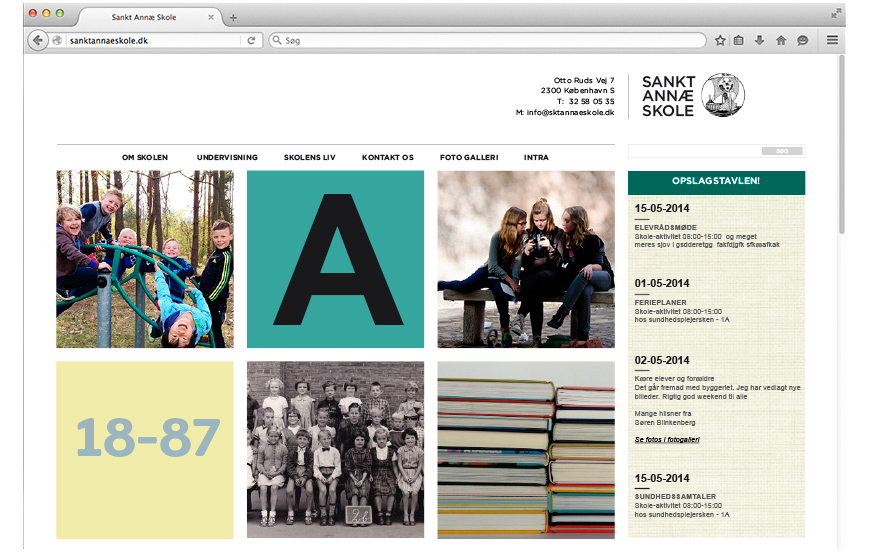Go to the browser home icon
This screenshot has height=554, width=870.
click(781, 41)
